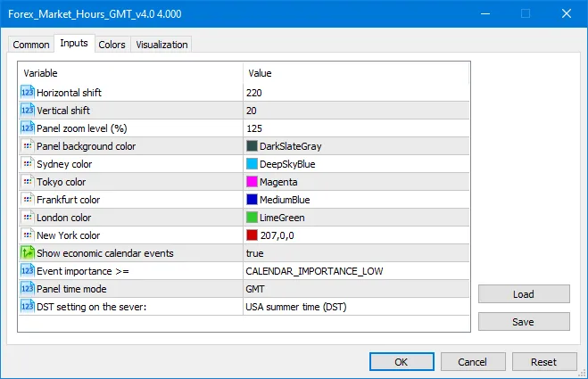This screenshot has height=379, width=588.
Task: Select the LimeGreen swatch for London color
Action: tap(252, 217)
